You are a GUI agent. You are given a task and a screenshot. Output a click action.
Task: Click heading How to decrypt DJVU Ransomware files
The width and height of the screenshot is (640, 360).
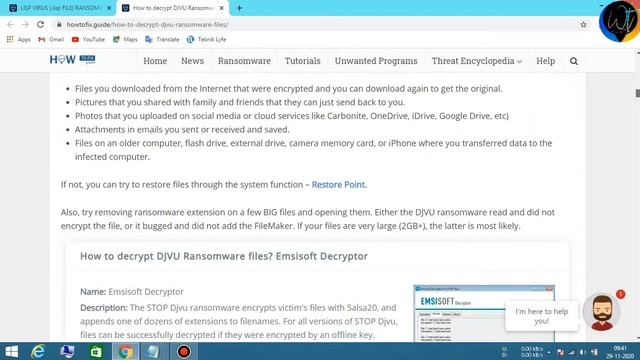click(x=224, y=256)
